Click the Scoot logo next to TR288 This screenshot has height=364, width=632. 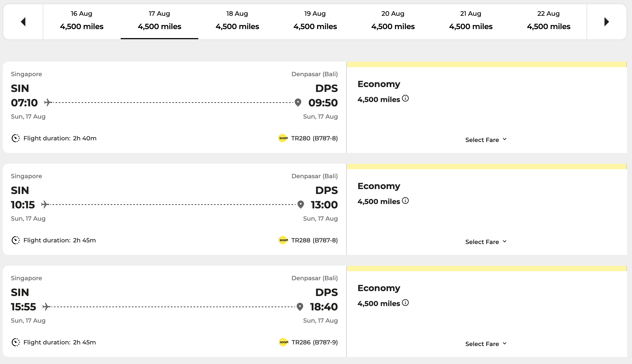tap(283, 240)
